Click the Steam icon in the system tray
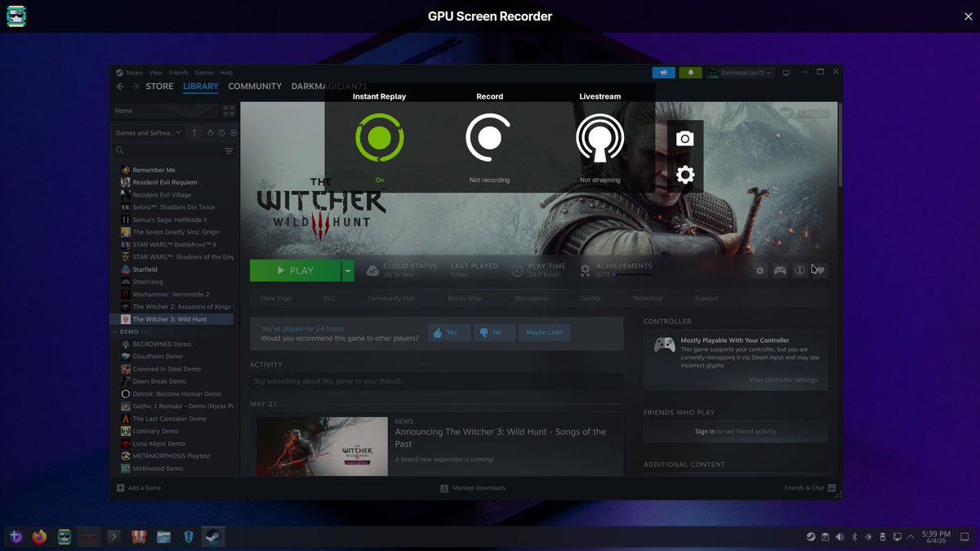980x551 pixels. click(x=810, y=536)
